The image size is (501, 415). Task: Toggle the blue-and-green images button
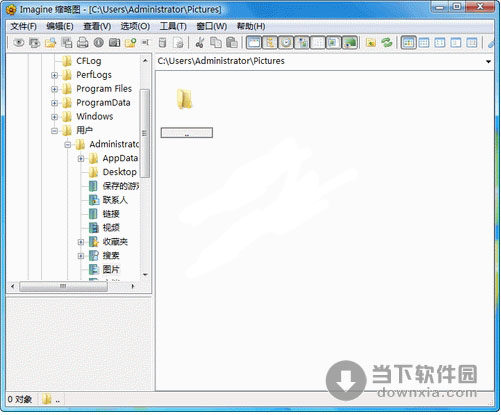coord(302,42)
